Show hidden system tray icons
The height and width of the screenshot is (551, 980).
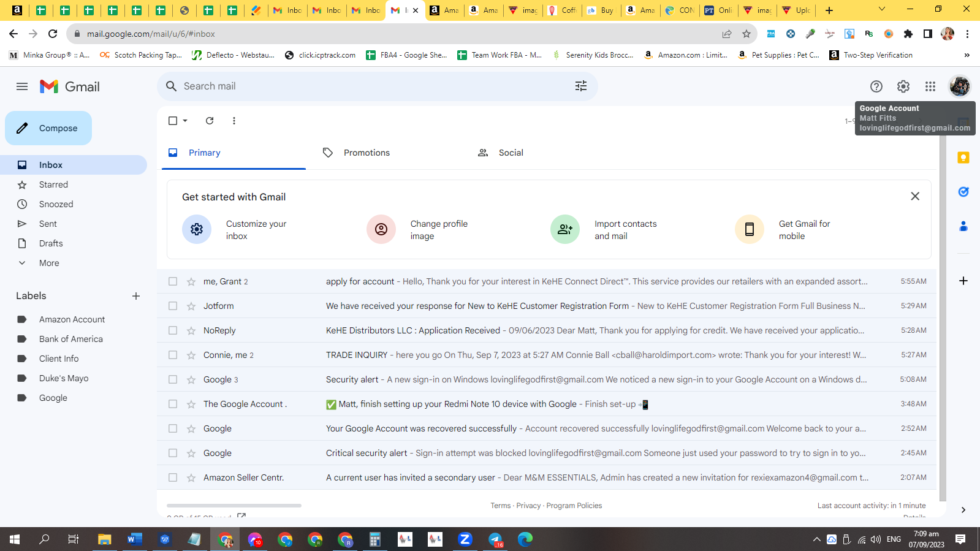(816, 539)
